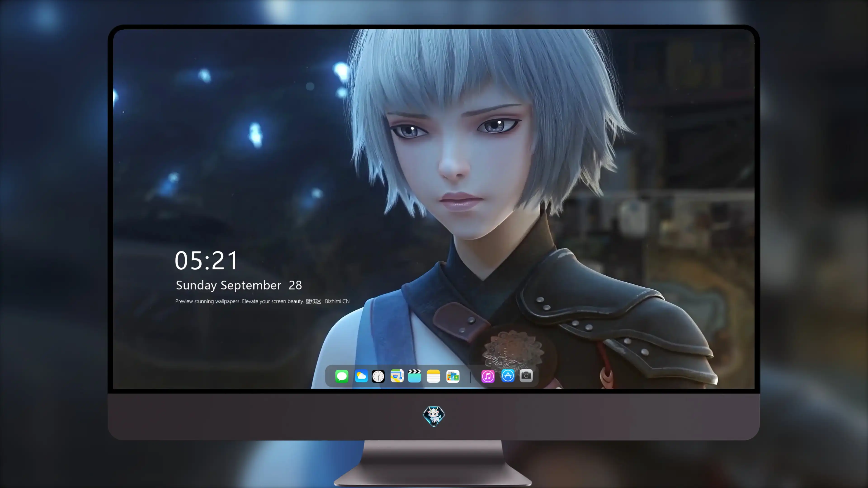Select the date text Sunday September 28
Viewport: 868px width, 488px height.
[239, 285]
